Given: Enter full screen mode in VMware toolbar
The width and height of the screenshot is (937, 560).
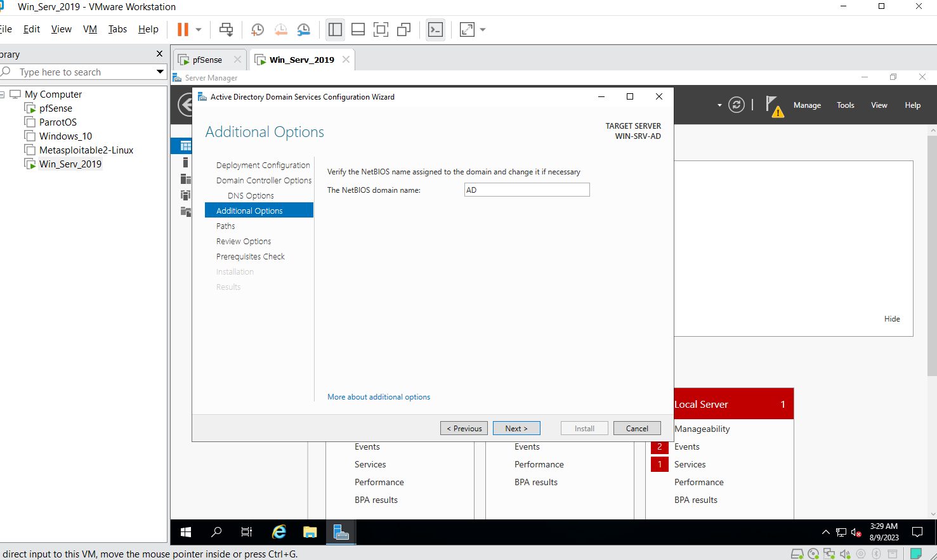Looking at the screenshot, I should (381, 29).
